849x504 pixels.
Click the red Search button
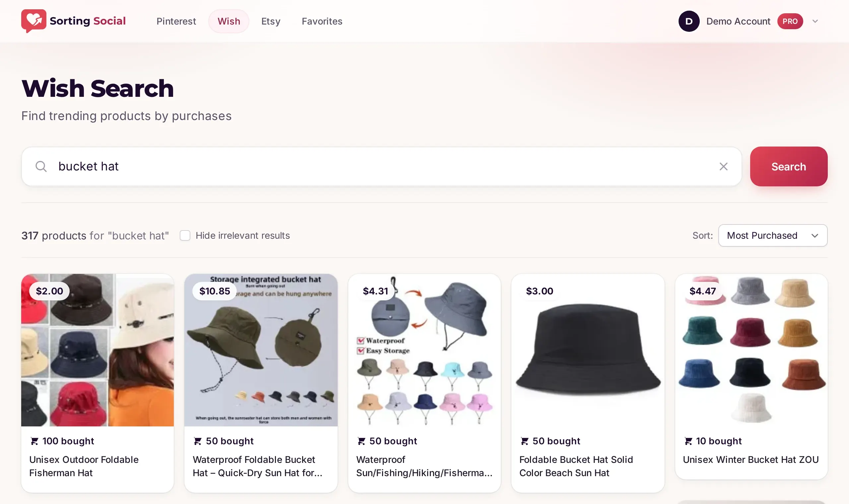[x=789, y=166]
